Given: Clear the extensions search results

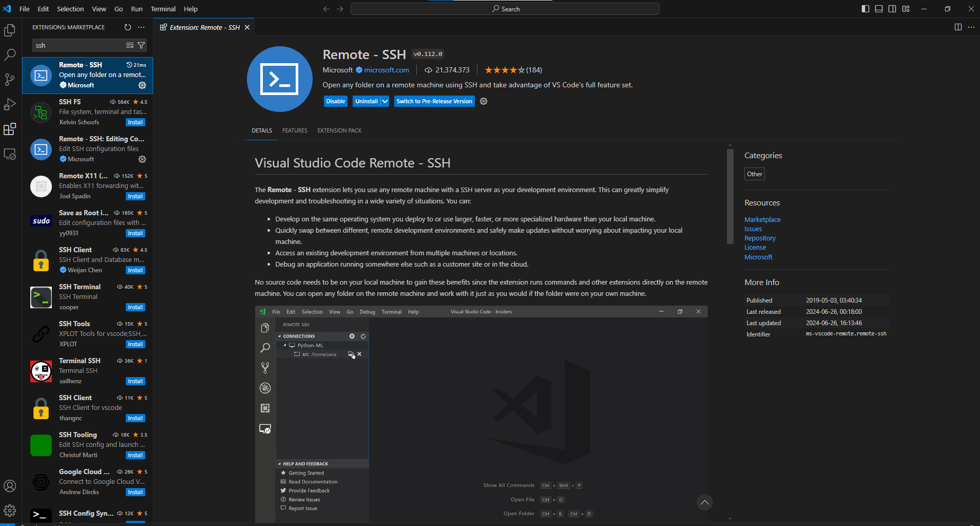Looking at the screenshot, I should (x=130, y=45).
